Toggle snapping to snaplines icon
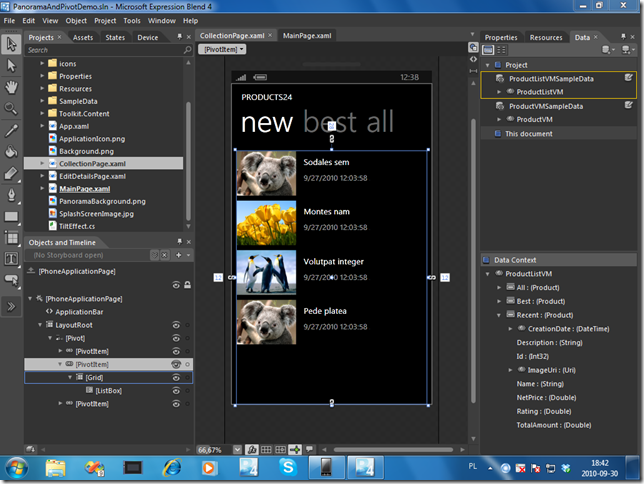The image size is (644, 484). click(295, 449)
